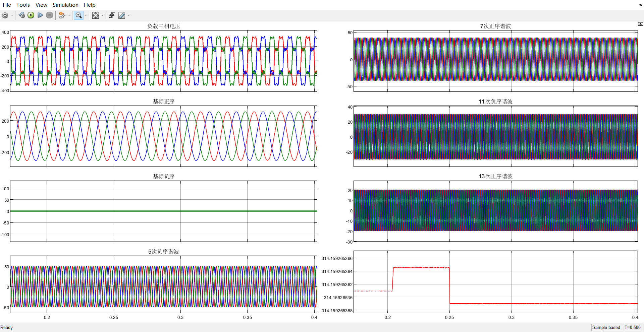This screenshot has height=332, width=644.
Task: Click the step forward button
Action: click(x=40, y=15)
